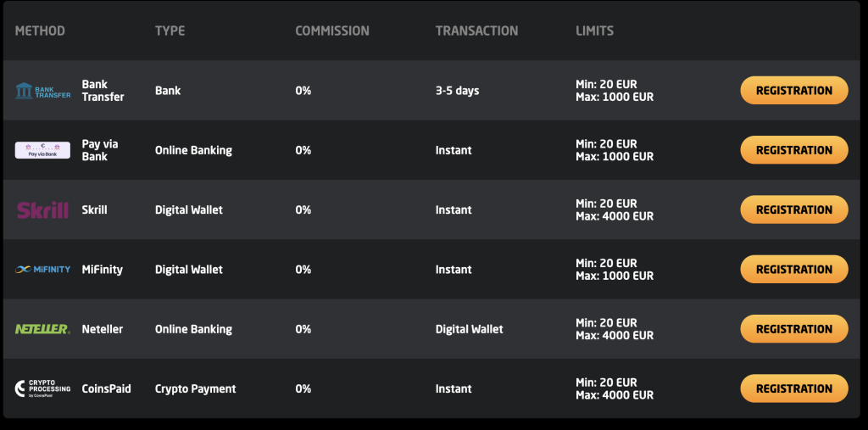Screen dimensions: 868x430
Task: Click the MiFinity logo icon
Action: [x=42, y=270]
